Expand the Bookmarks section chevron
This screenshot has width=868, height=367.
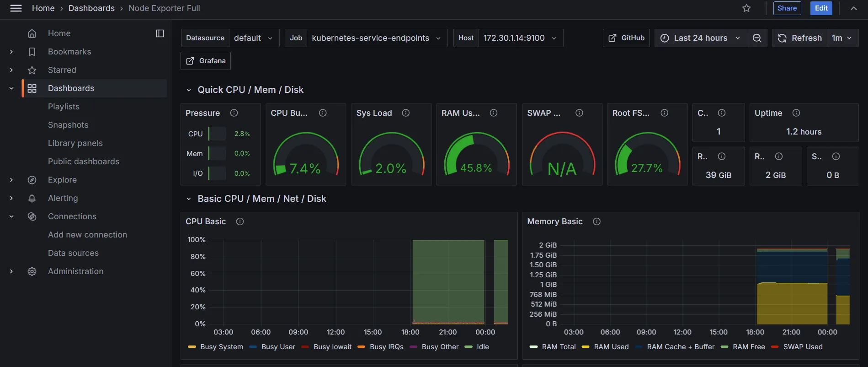click(11, 52)
